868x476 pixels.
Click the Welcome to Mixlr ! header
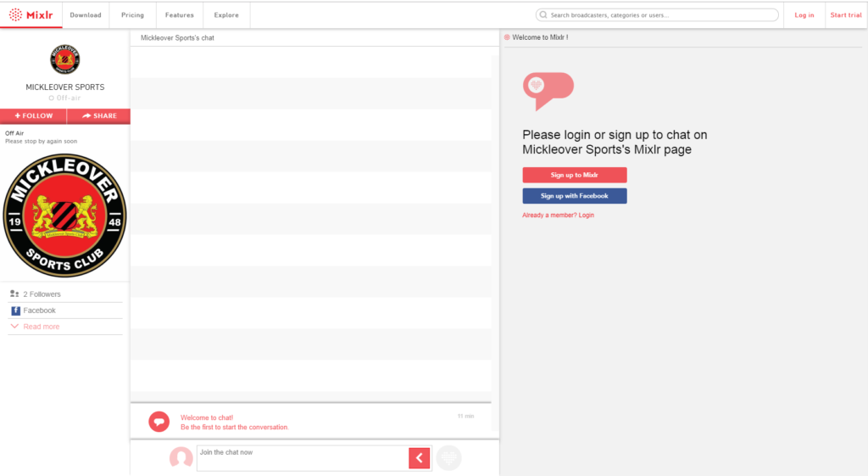pos(540,37)
